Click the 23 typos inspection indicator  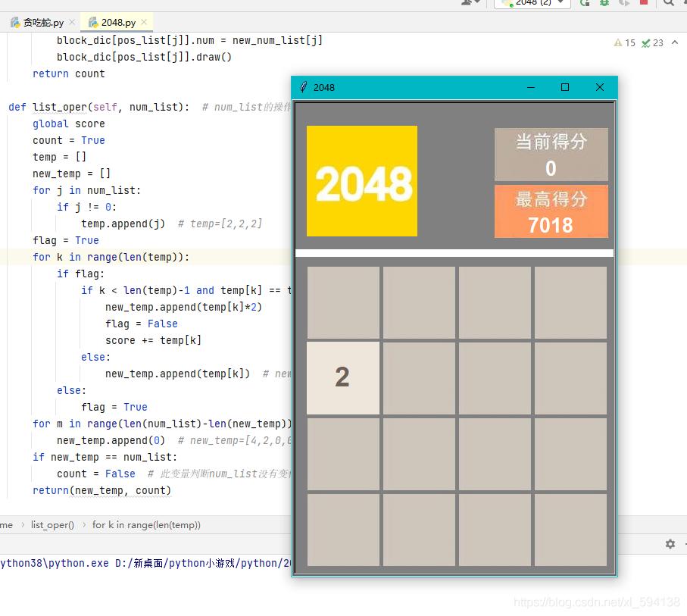pyautogui.click(x=653, y=43)
